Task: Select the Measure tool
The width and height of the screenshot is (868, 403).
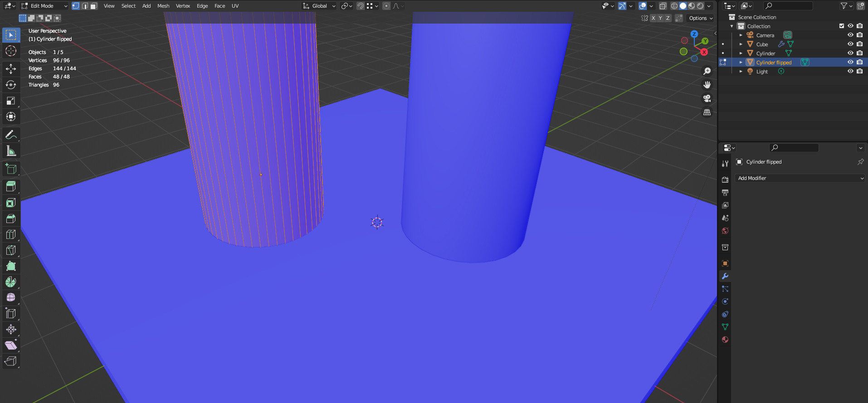Action: tap(11, 151)
